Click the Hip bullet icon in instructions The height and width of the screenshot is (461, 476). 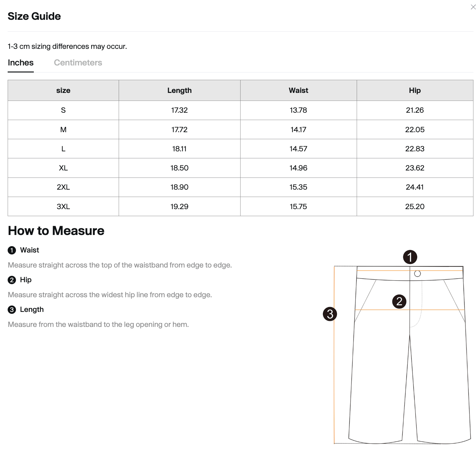click(x=12, y=280)
